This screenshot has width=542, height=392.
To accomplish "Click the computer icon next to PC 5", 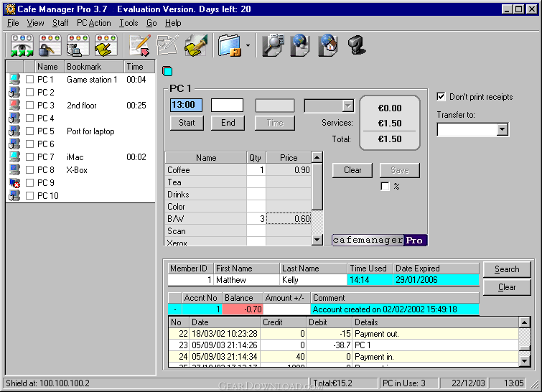I will (14, 131).
